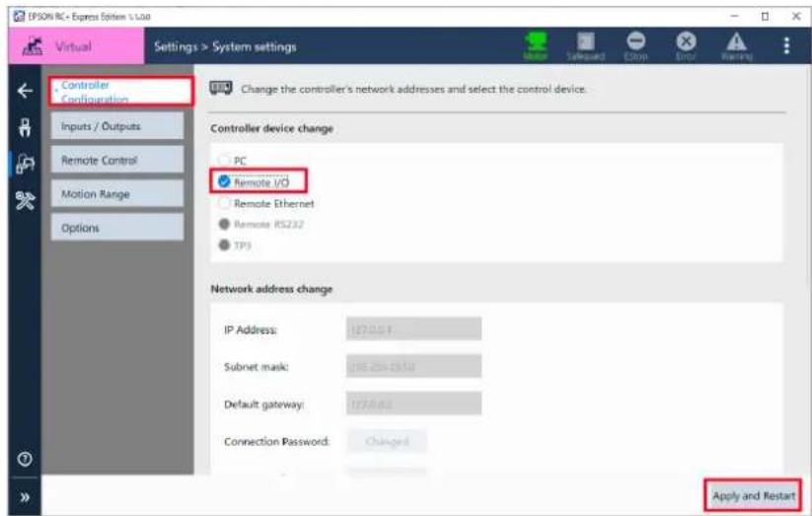The width and height of the screenshot is (812, 516).
Task: Click the Settings > System settings breadcrumb
Action: (225, 46)
